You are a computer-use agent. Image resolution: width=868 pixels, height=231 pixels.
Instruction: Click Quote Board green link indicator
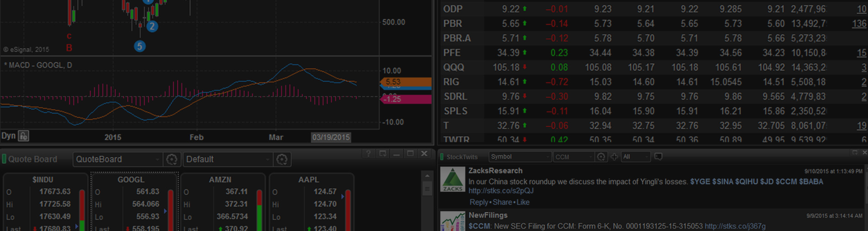pyautogui.click(x=4, y=159)
